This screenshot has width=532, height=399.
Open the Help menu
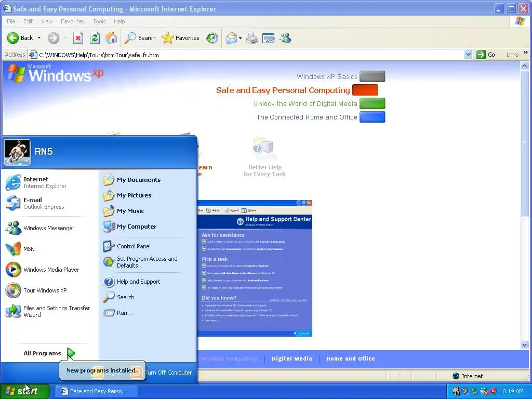point(119,21)
